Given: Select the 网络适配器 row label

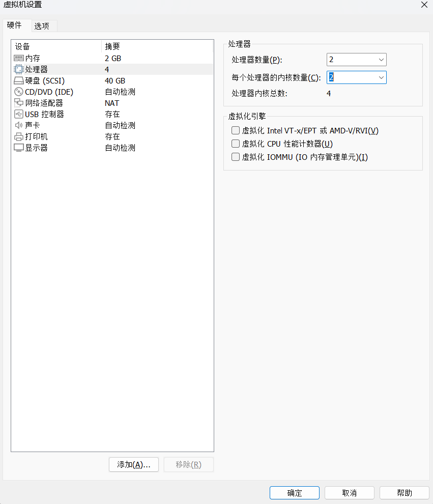Looking at the screenshot, I should [44, 103].
